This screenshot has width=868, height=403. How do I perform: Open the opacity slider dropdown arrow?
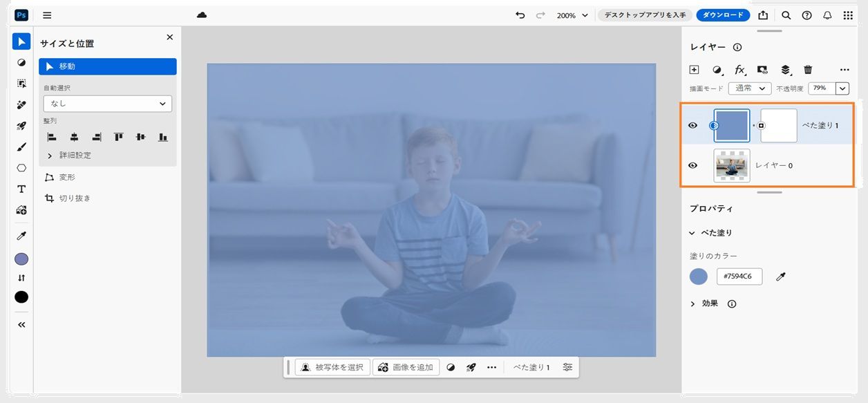point(842,88)
